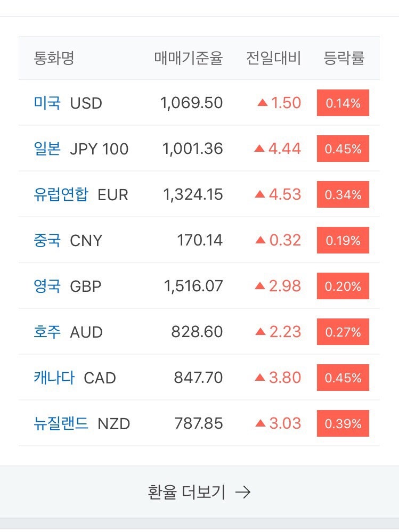The image size is (399, 532).
Task: Select the 매매기준율 column header
Action: click(189, 58)
